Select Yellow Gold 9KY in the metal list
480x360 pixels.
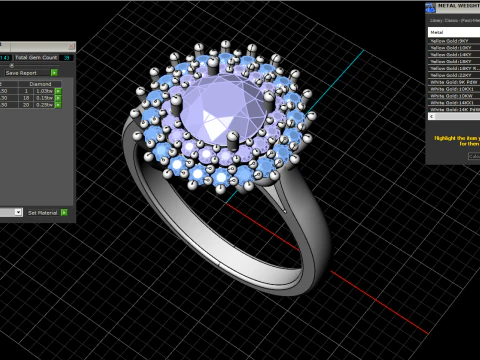pyautogui.click(x=454, y=41)
